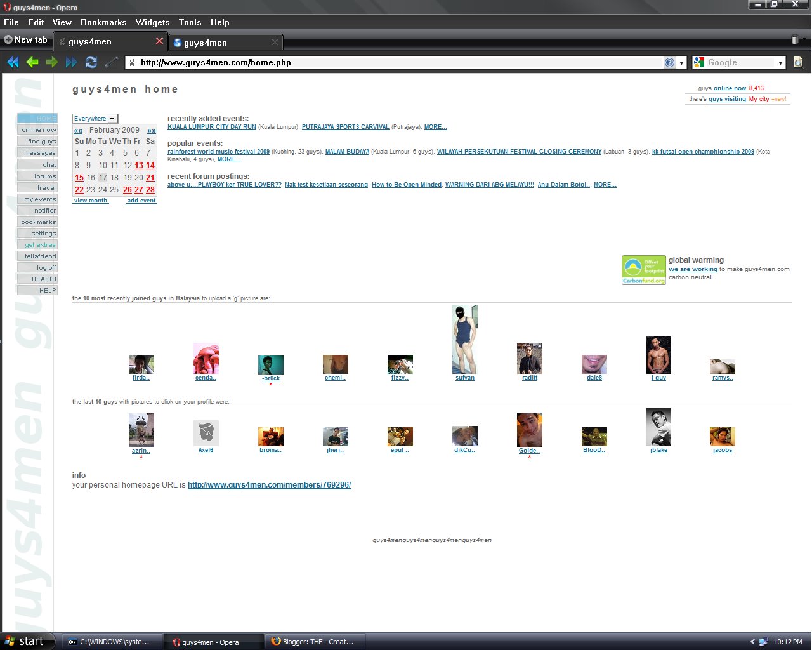Reload the page with the refresh icon
This screenshot has height=650, width=812.
click(91, 62)
